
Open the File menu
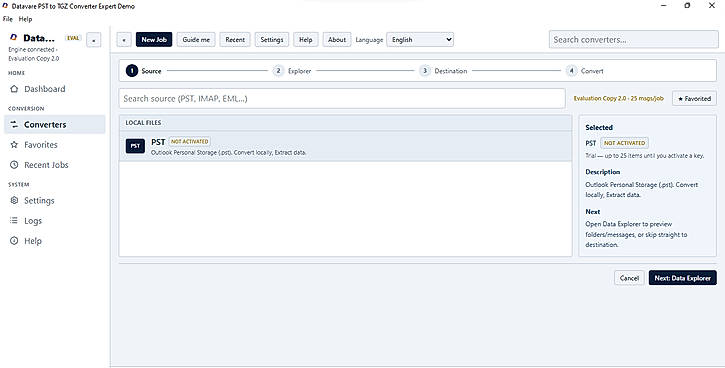point(7,19)
